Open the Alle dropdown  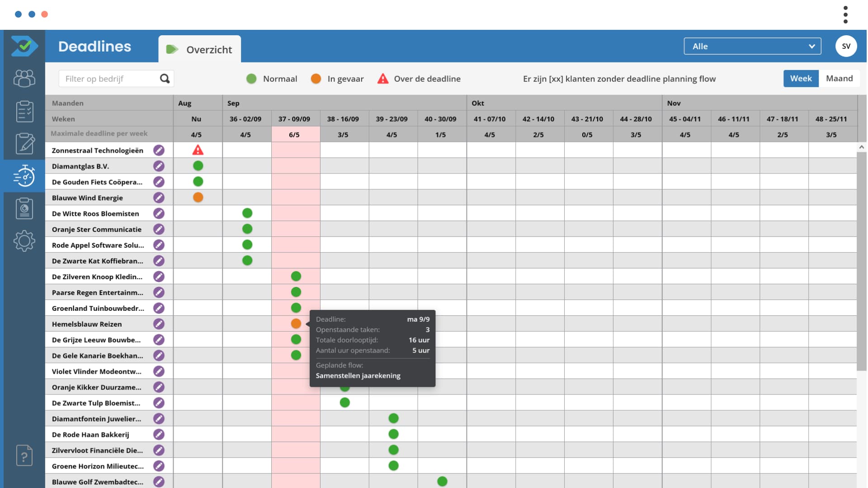(x=752, y=46)
